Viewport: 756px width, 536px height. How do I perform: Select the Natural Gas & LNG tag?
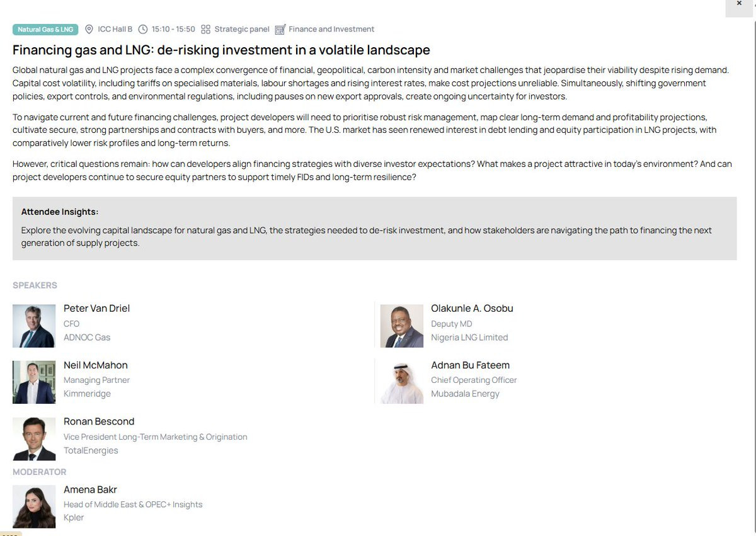coord(45,30)
